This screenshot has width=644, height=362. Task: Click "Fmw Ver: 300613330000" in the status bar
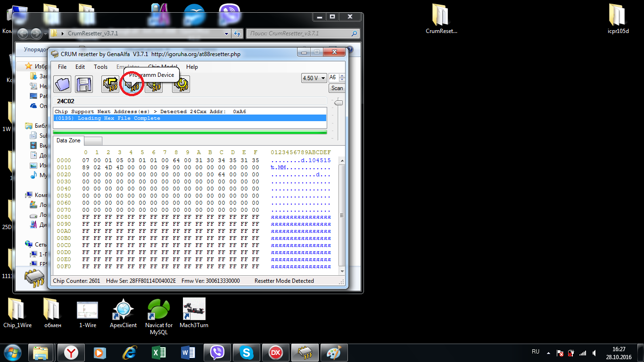(210, 281)
